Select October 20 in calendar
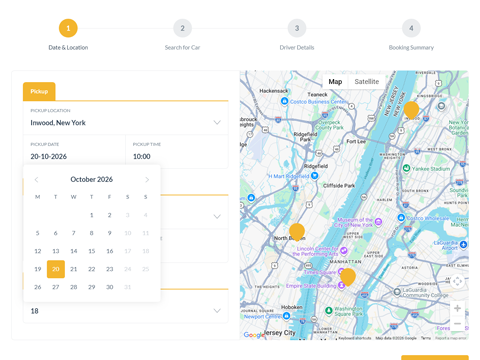 coord(56,269)
